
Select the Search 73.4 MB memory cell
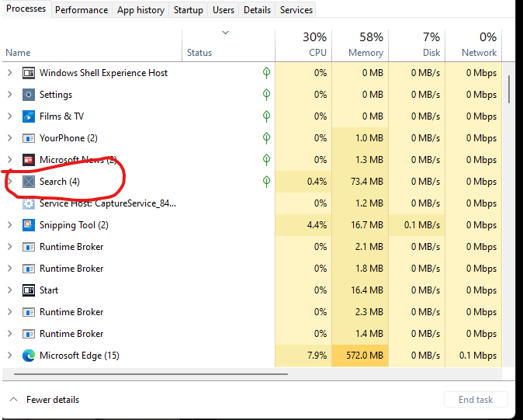pos(360,182)
